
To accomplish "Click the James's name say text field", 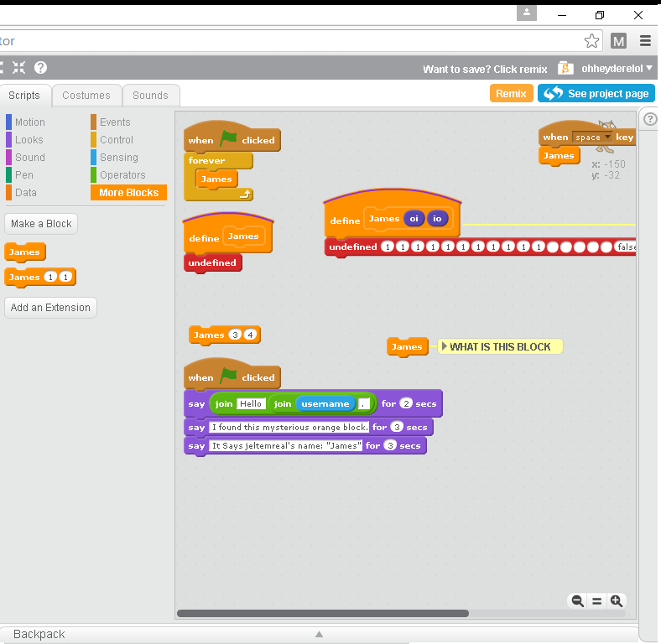I will pyautogui.click(x=285, y=445).
